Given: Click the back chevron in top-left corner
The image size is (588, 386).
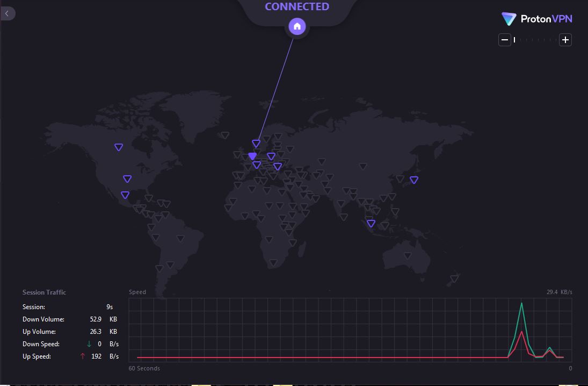Looking at the screenshot, I should [7, 13].
